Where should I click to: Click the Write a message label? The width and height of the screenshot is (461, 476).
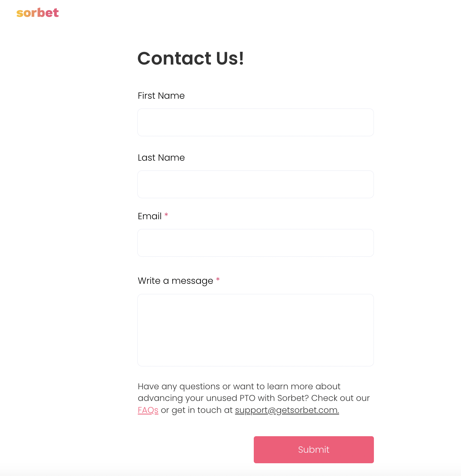pos(175,281)
